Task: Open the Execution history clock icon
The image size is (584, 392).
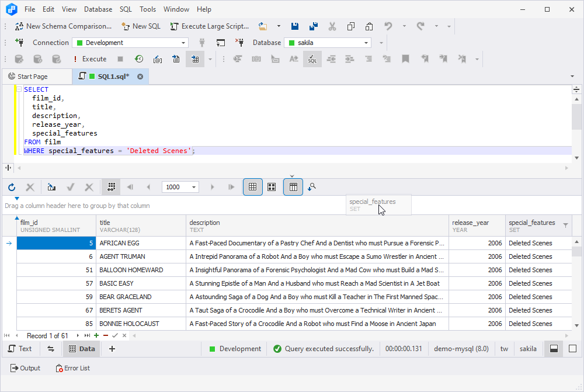Action: click(139, 59)
